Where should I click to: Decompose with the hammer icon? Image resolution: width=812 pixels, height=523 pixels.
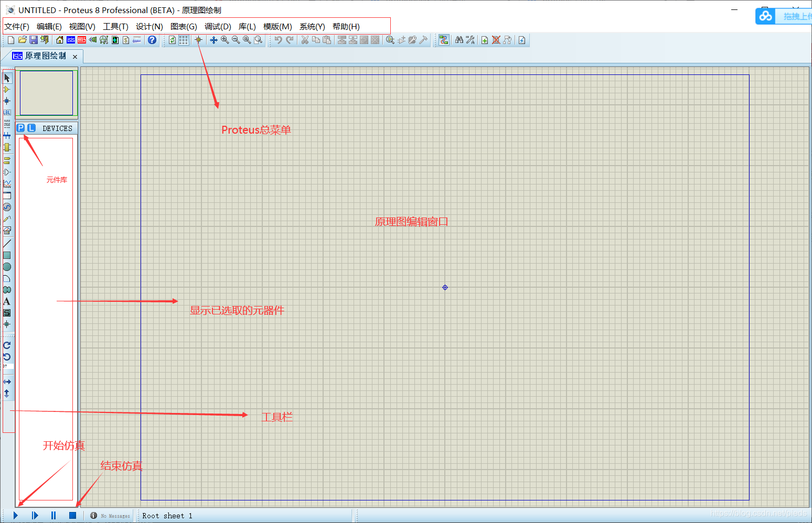click(423, 40)
